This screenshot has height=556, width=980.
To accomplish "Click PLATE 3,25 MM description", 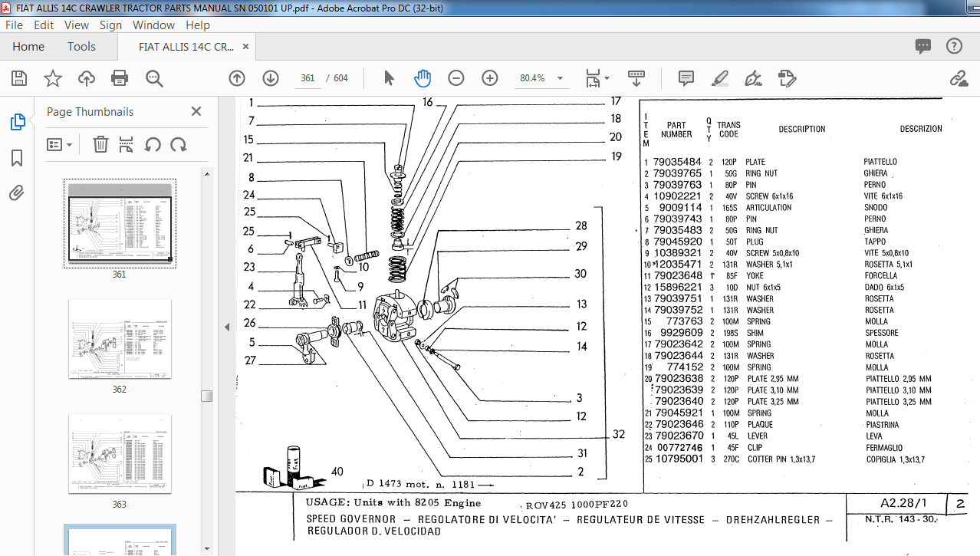I will coord(773,402).
